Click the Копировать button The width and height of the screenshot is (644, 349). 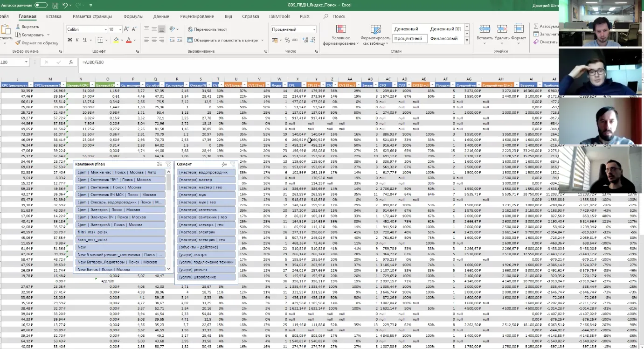point(29,35)
